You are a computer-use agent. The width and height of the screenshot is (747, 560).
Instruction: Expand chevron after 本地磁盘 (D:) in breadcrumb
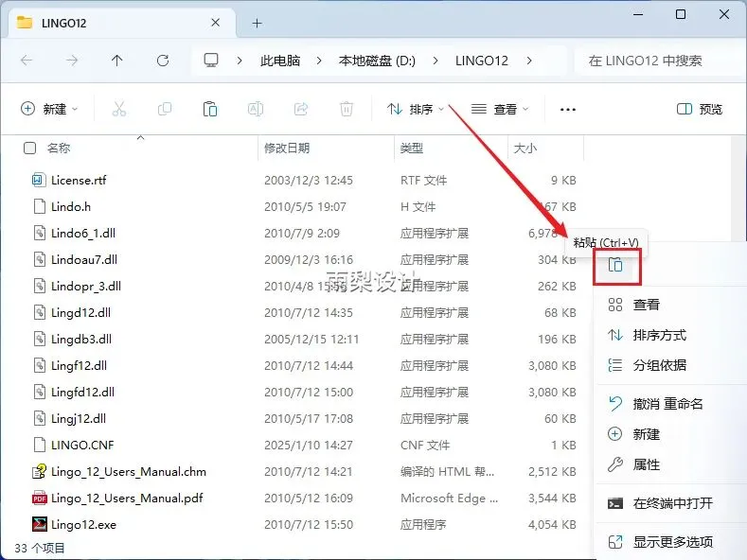point(436,61)
